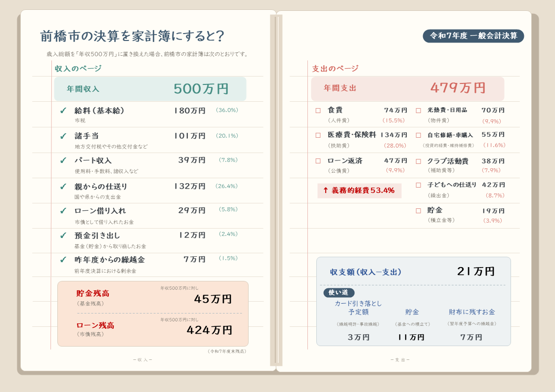Click the 42万円 amount for 子どもへの仕送り
The width and height of the screenshot is (555, 392).
coord(493,185)
